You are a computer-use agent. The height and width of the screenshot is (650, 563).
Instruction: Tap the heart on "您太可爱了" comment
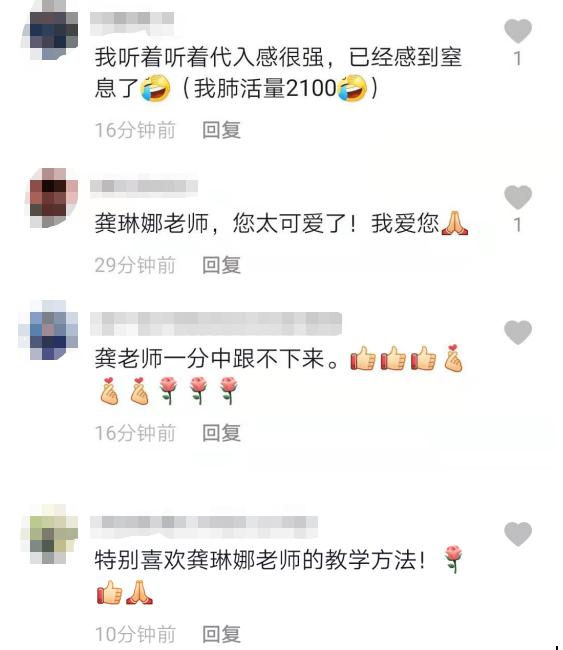(517, 197)
